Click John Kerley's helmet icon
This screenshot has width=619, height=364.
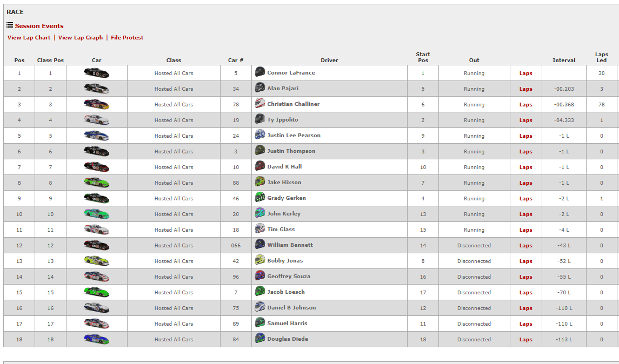click(x=260, y=213)
